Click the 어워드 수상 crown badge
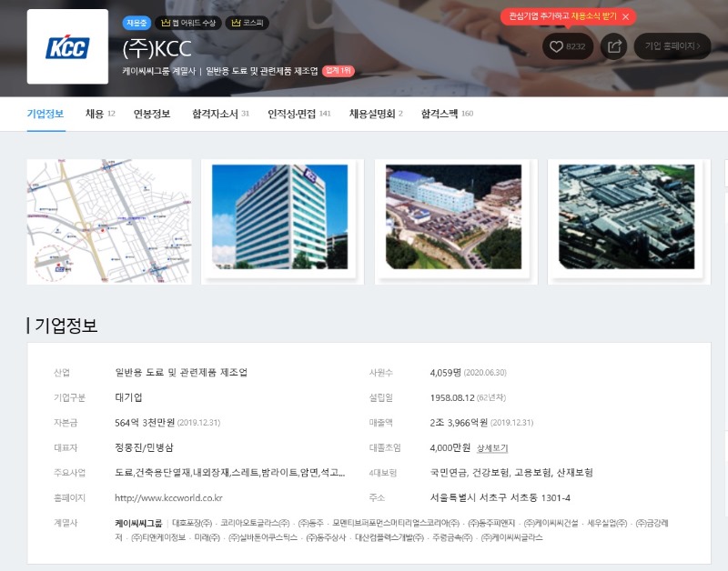The height and width of the screenshot is (571, 728). [x=188, y=23]
